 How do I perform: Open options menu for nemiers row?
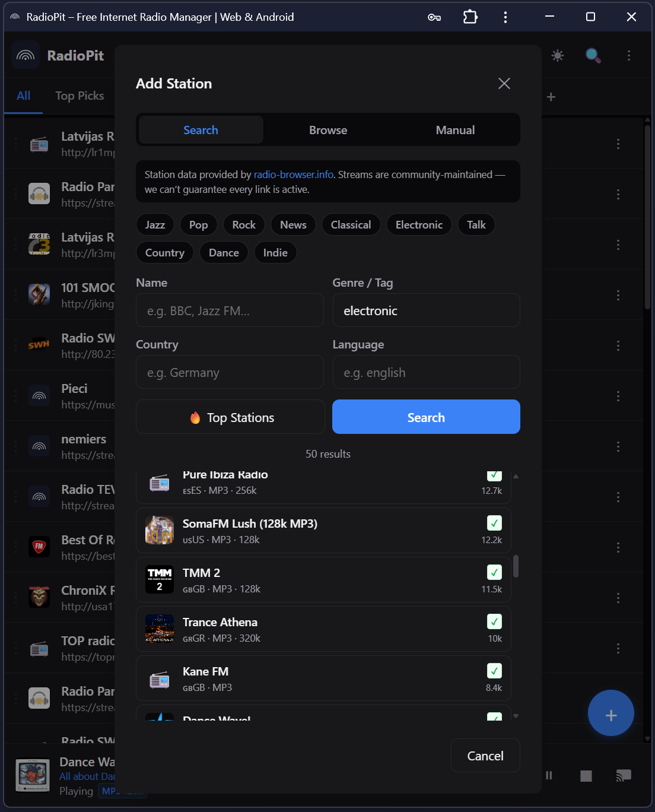(x=618, y=446)
